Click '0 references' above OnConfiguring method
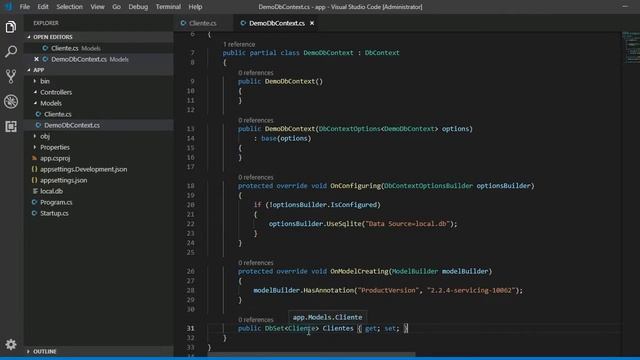The width and height of the screenshot is (640, 360). [x=256, y=177]
